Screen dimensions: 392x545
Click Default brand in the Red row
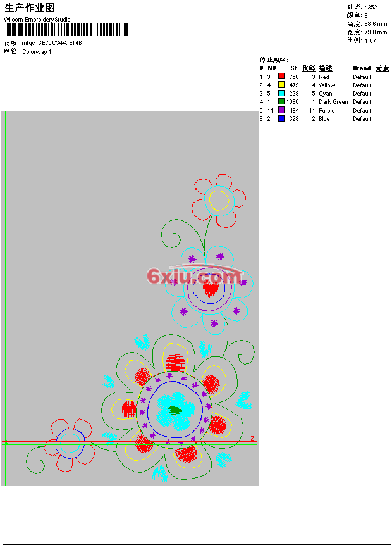click(362, 77)
